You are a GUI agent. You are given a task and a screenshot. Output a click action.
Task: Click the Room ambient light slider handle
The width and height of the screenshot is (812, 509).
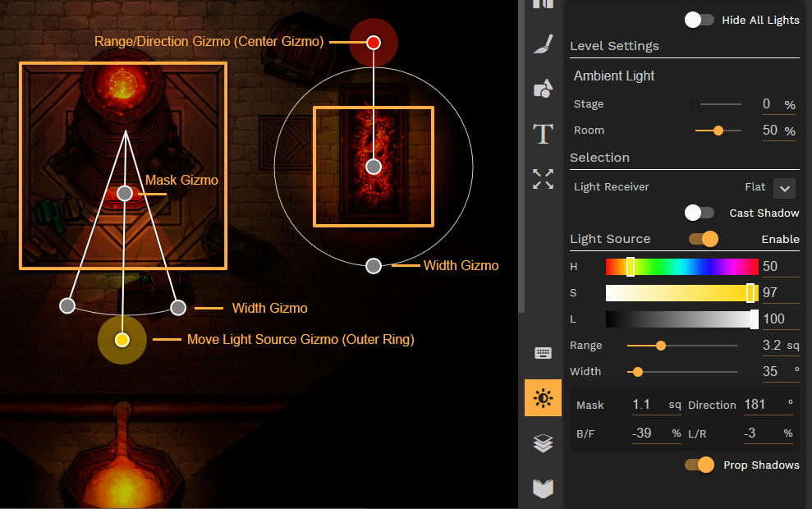718,131
